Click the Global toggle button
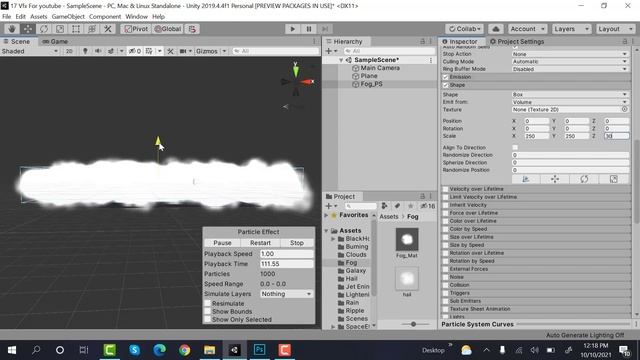Screen dimensions: 640x360 pyautogui.click(x=168, y=29)
